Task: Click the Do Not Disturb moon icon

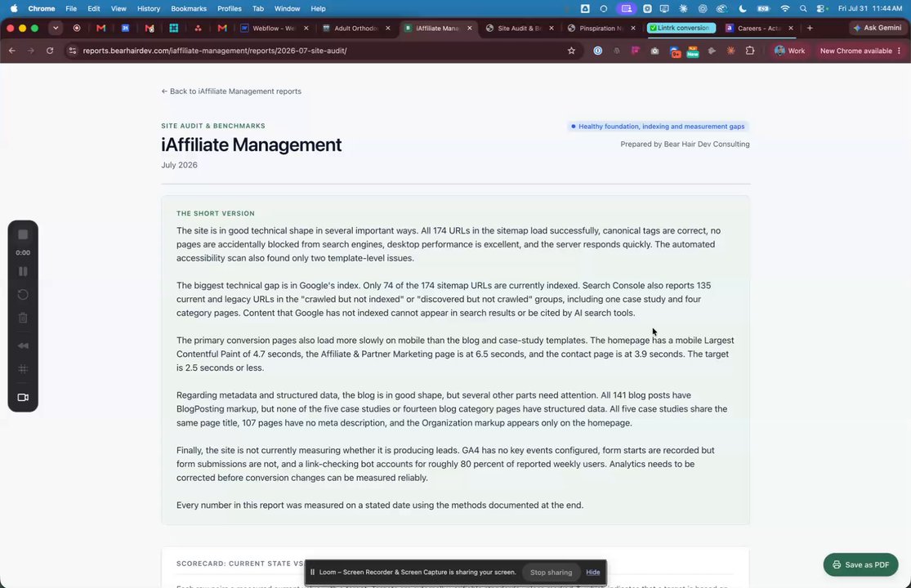Action: coord(743,9)
